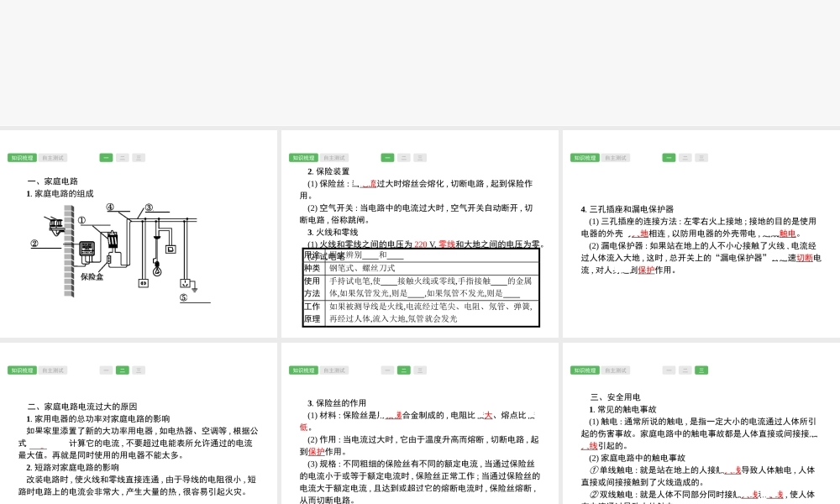This screenshot has width=840, height=504.
Task: Click green 二 button on 电流过大的原因 slide
Action: point(123,370)
